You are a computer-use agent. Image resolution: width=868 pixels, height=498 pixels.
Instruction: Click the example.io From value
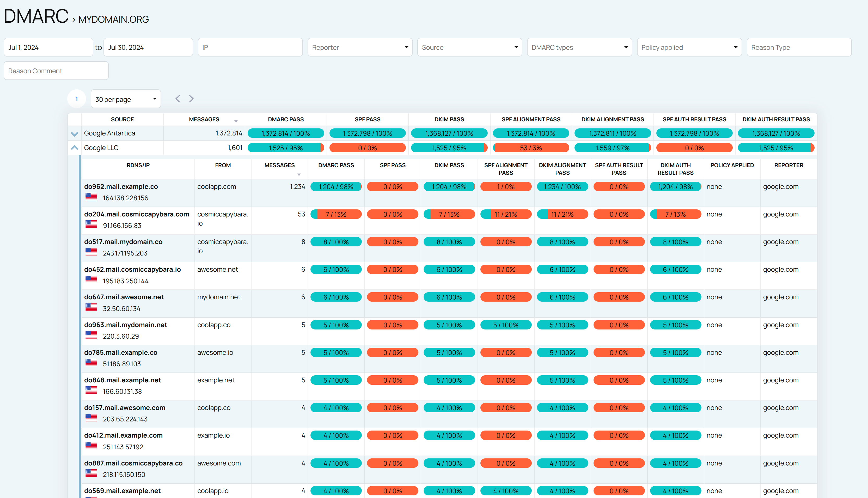213,435
